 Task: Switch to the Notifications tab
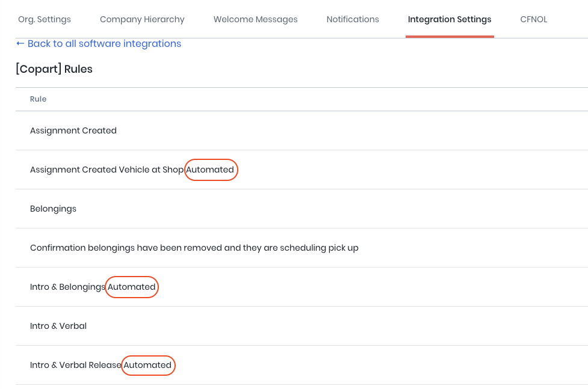(353, 19)
